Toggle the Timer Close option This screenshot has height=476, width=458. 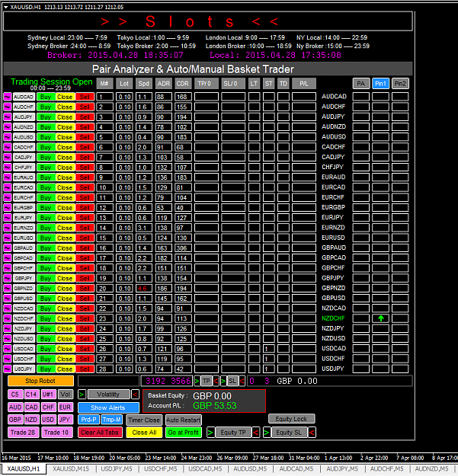(144, 420)
